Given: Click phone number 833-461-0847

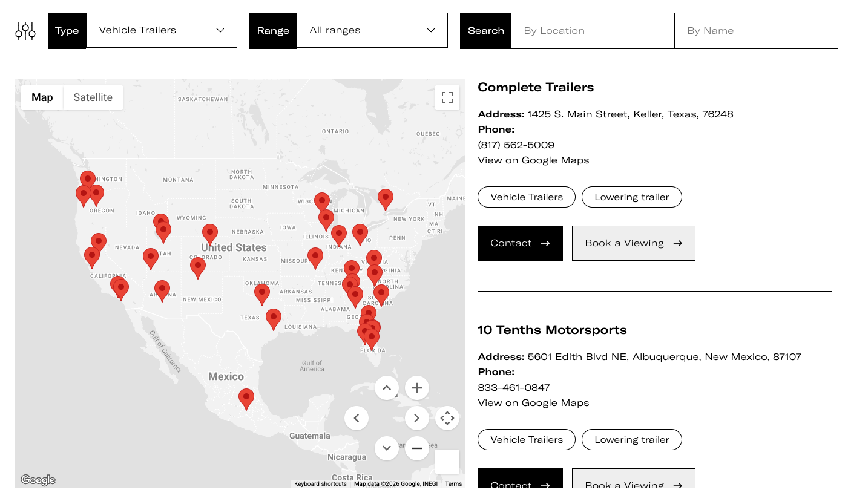Looking at the screenshot, I should pos(514,388).
